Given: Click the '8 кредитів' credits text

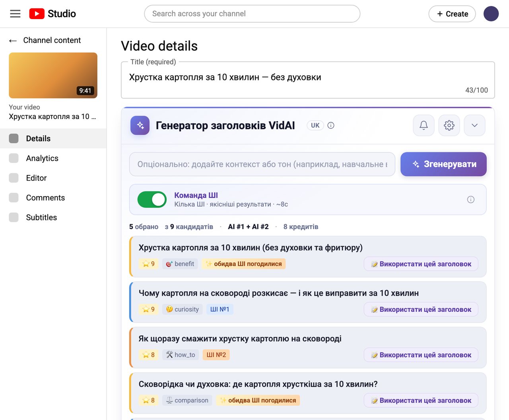Looking at the screenshot, I should point(301,227).
